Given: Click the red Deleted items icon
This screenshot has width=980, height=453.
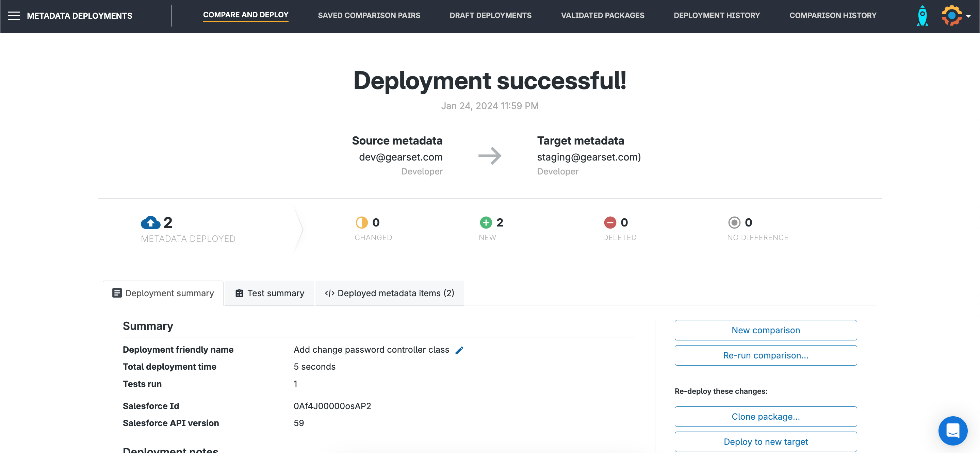Looking at the screenshot, I should click(x=610, y=222).
